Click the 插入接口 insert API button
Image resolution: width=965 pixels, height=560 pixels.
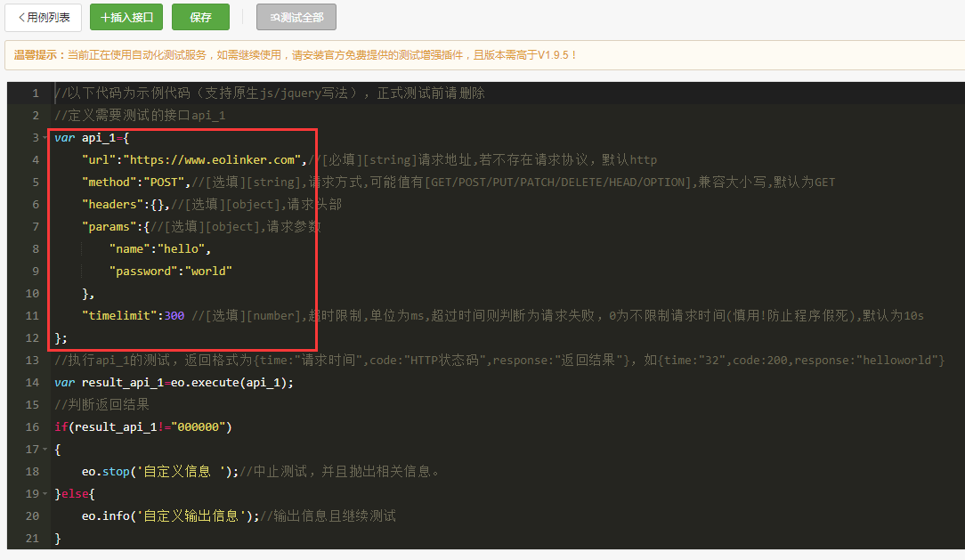click(x=126, y=17)
